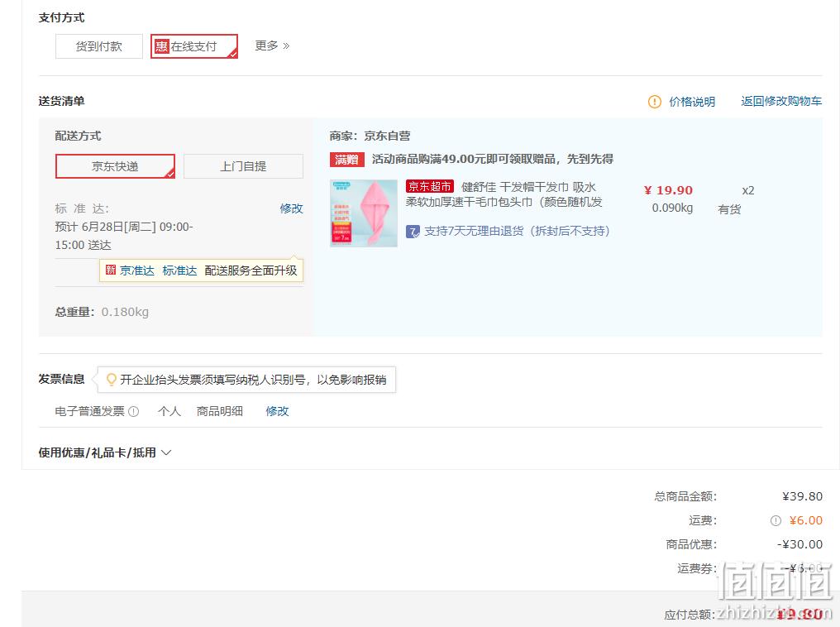Click the 商品明细 invoice content text
This screenshot has height=627, width=840.
(220, 411)
